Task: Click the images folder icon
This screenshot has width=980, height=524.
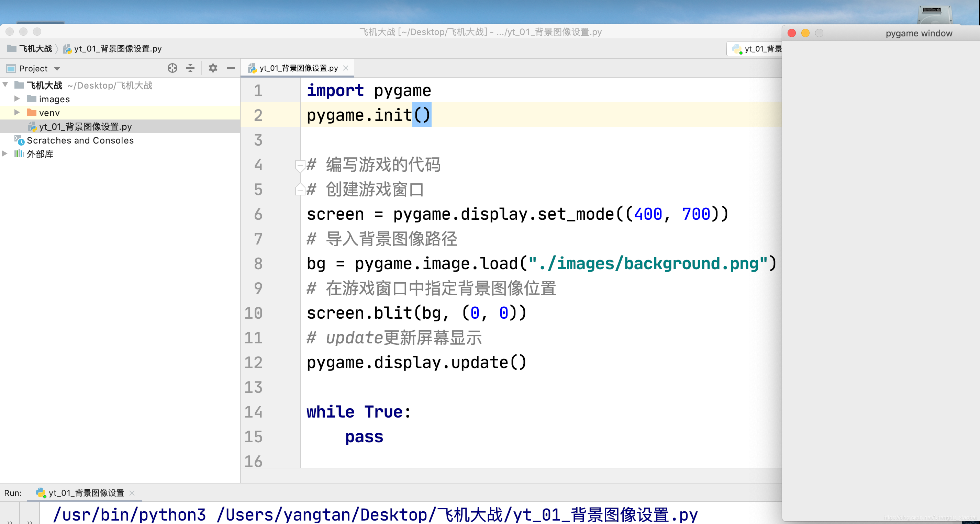Action: 32,99
